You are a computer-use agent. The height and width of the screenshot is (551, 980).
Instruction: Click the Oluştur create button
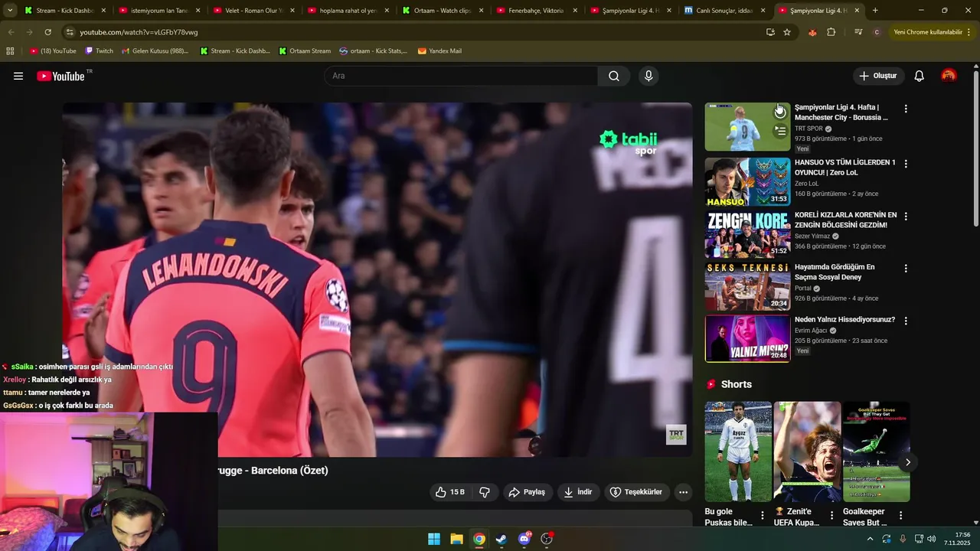[x=878, y=76]
